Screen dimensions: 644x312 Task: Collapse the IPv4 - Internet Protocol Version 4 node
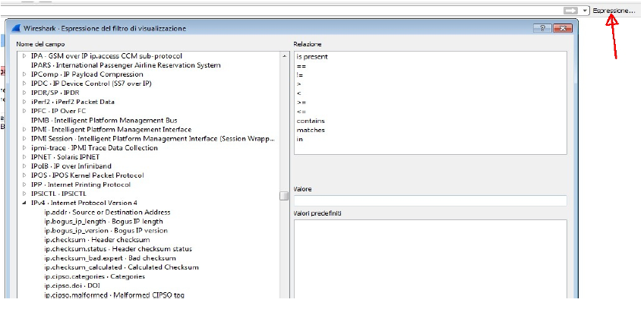[25, 203]
